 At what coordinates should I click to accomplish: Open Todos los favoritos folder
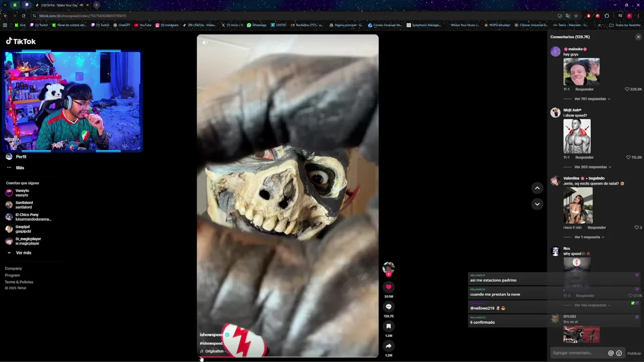(626, 25)
